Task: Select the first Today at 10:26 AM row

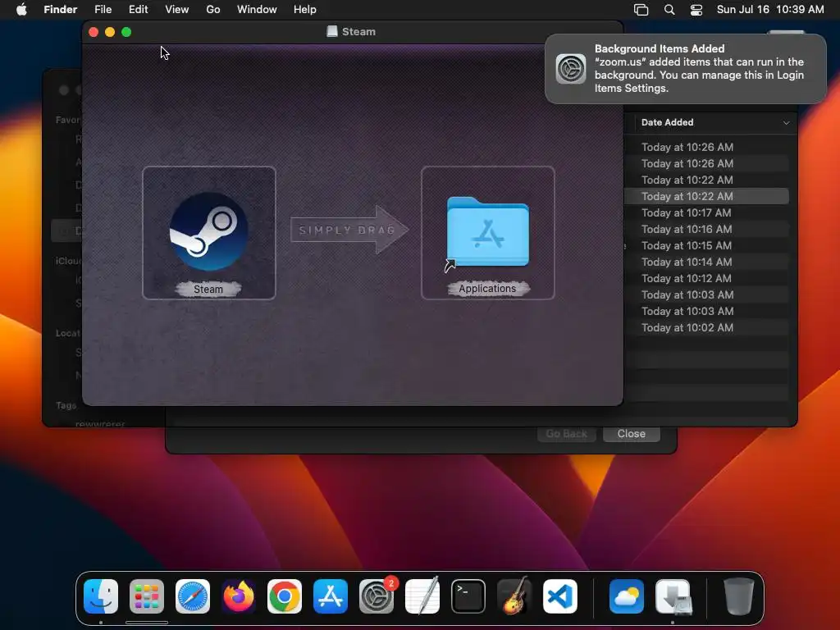Action: tap(706, 147)
